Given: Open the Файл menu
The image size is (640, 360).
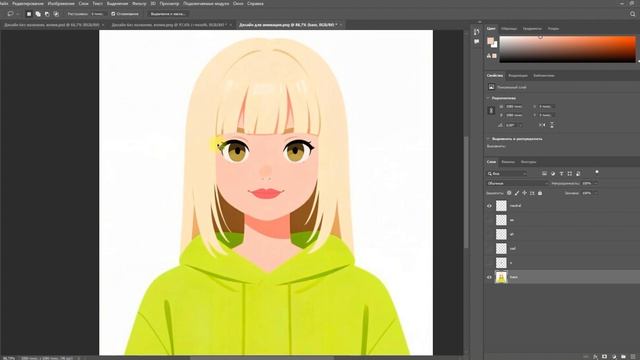Looking at the screenshot, I should (x=4, y=4).
